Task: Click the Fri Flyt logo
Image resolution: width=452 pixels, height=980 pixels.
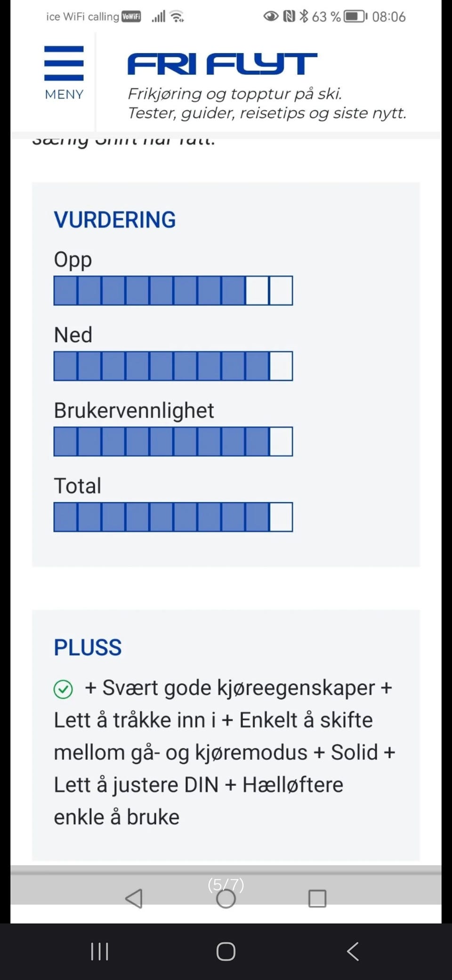Action: [222, 64]
